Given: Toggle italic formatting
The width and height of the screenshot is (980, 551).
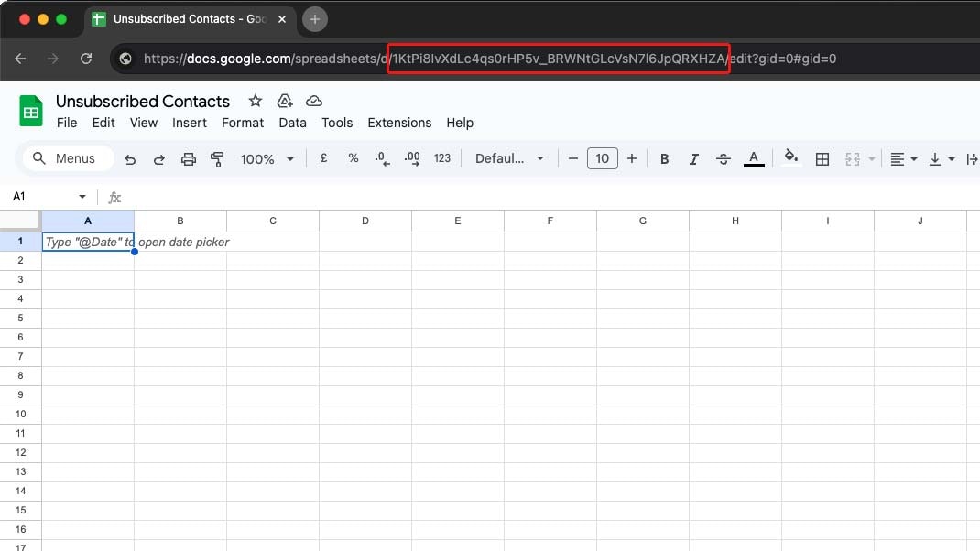Looking at the screenshot, I should point(693,159).
